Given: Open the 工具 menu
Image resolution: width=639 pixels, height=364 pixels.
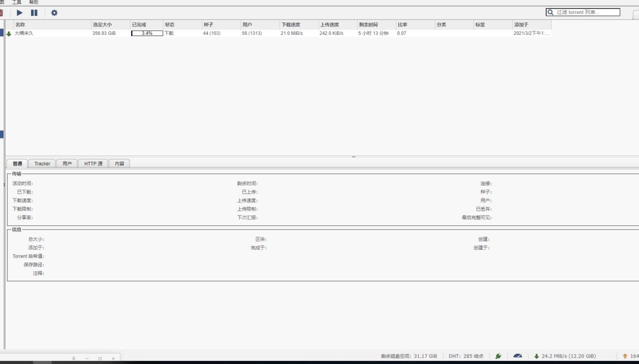Looking at the screenshot, I should (17, 2).
